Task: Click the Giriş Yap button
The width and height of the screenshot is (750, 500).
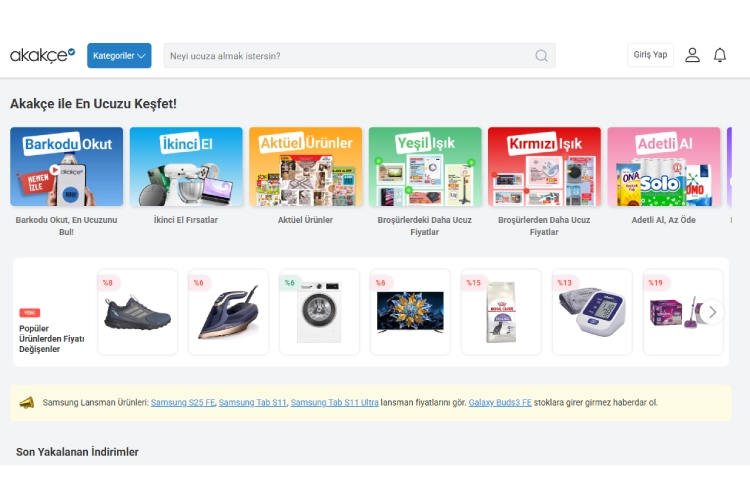Action: (650, 55)
